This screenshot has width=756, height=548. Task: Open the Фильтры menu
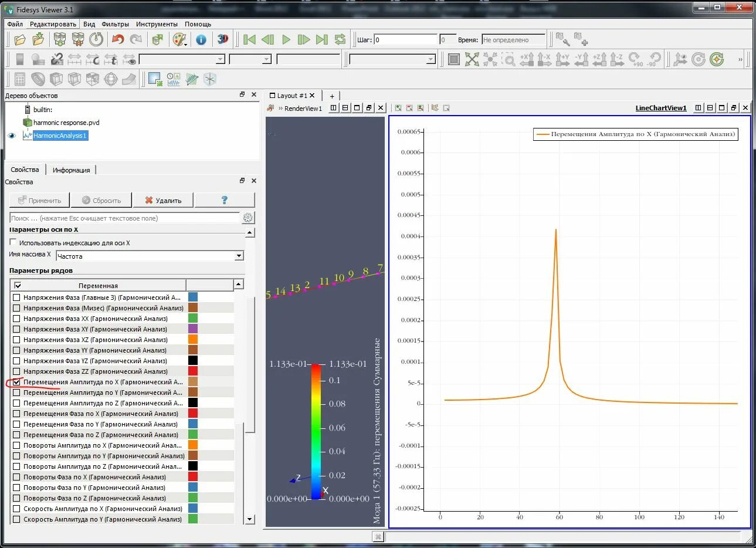(x=115, y=24)
